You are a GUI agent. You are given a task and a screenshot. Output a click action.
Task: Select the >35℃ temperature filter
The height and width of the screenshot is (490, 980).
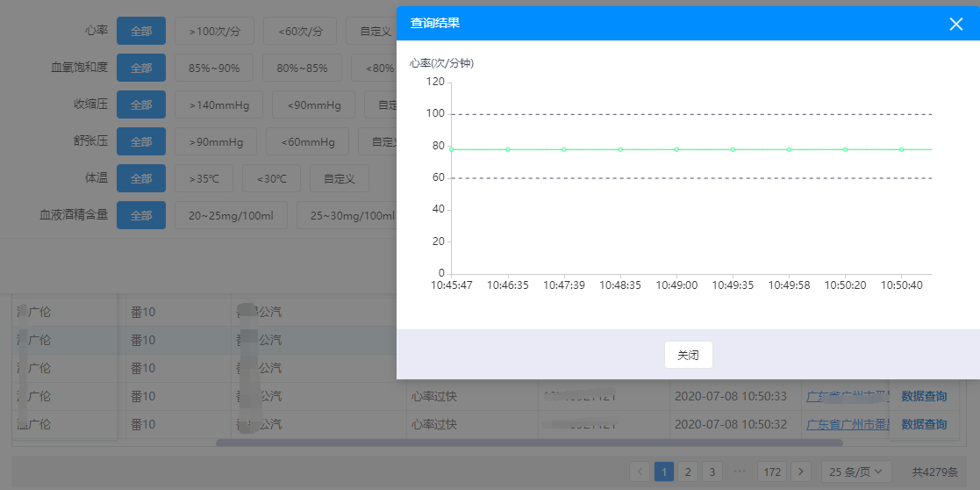204,178
